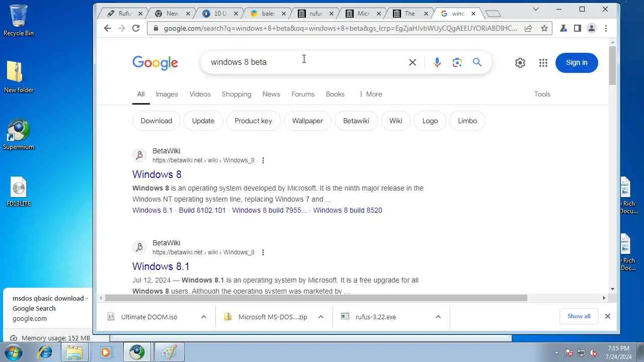This screenshot has width=644, height=362.
Task: Go back using the browser back arrow
Action: tap(107, 28)
